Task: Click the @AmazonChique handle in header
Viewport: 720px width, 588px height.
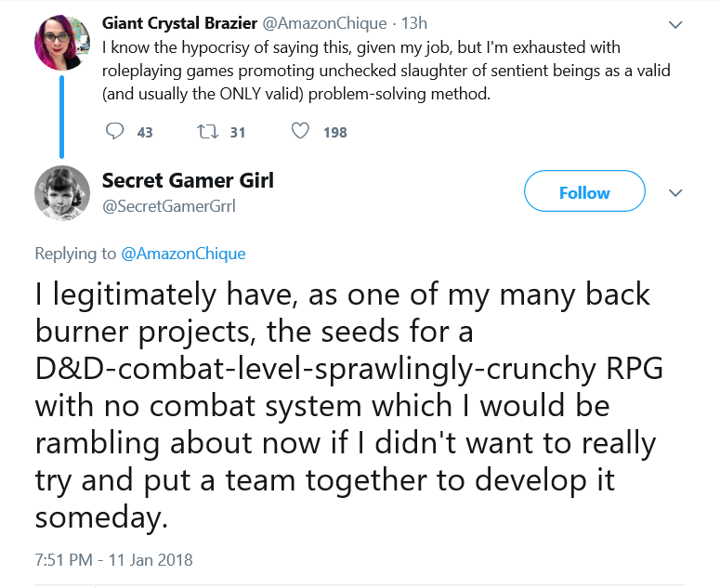Action: point(324,23)
